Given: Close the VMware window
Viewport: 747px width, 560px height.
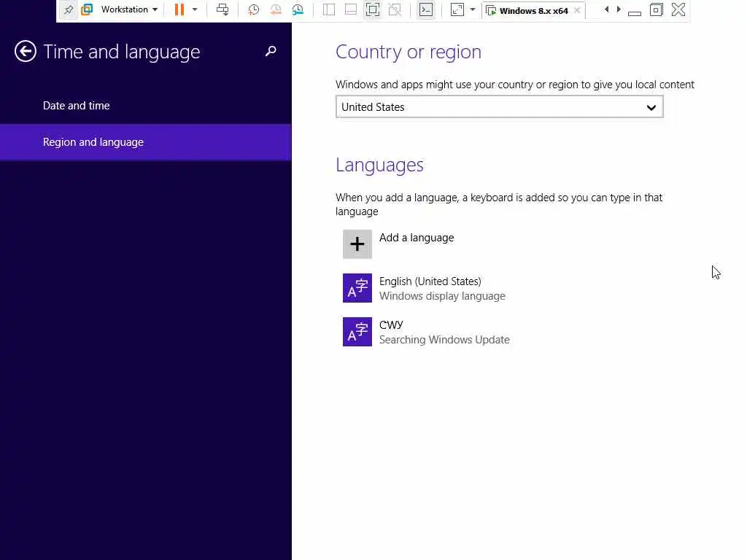Looking at the screenshot, I should click(x=678, y=9).
